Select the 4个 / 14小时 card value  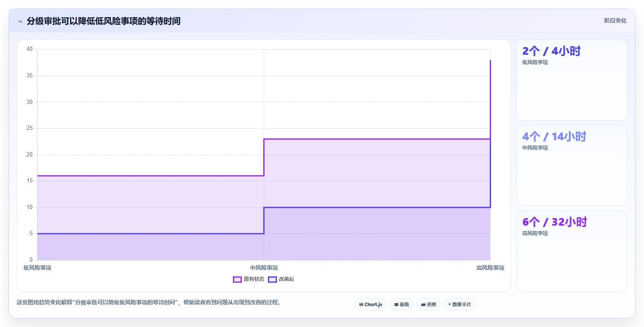click(554, 137)
